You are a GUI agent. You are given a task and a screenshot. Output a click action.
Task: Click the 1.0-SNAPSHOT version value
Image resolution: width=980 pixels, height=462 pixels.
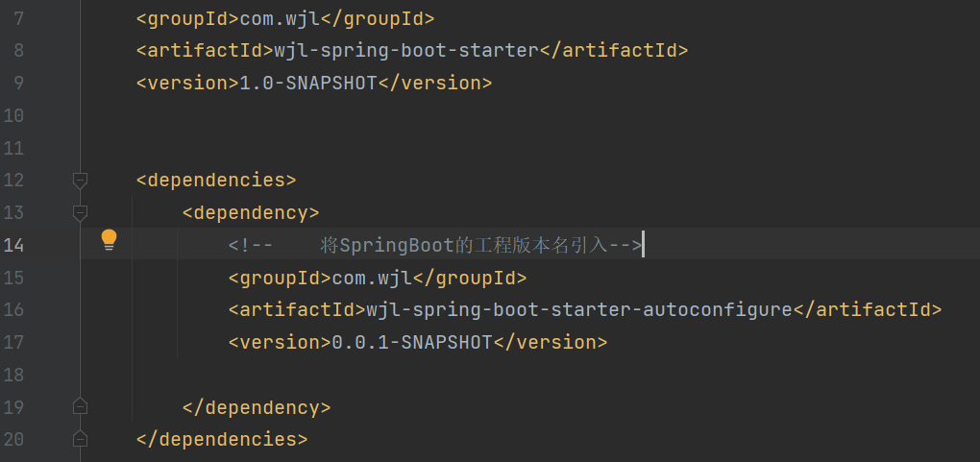click(307, 83)
